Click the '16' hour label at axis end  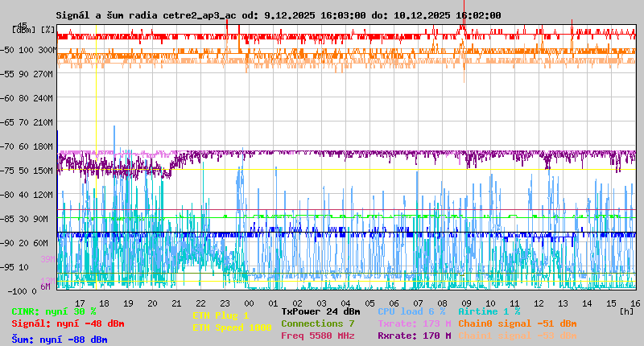point(635,303)
